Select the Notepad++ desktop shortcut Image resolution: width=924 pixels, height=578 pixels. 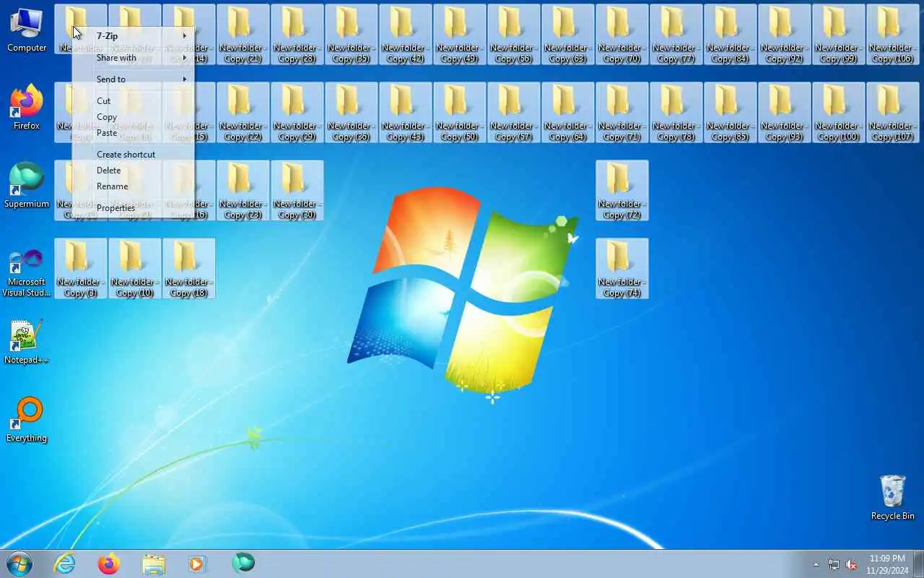coord(27,342)
